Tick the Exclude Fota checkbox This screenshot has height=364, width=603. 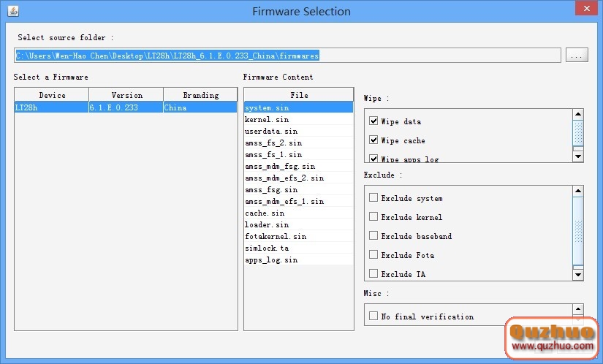pos(374,255)
